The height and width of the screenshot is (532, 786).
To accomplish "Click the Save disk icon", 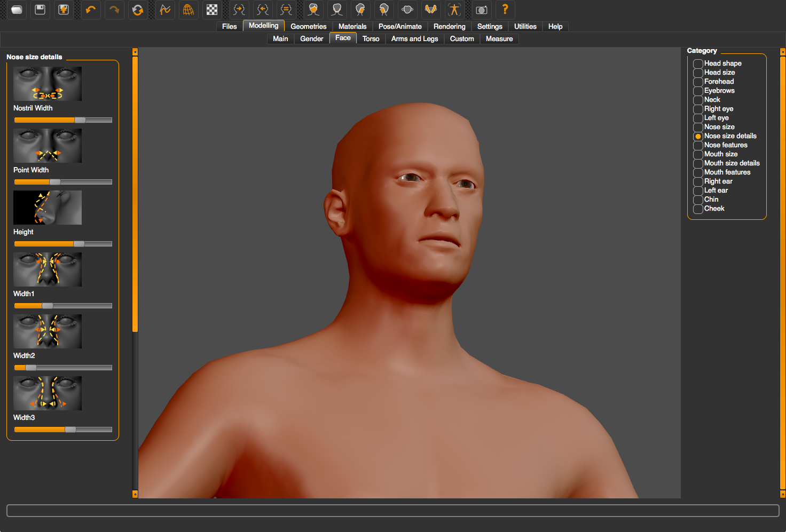I will [x=40, y=10].
